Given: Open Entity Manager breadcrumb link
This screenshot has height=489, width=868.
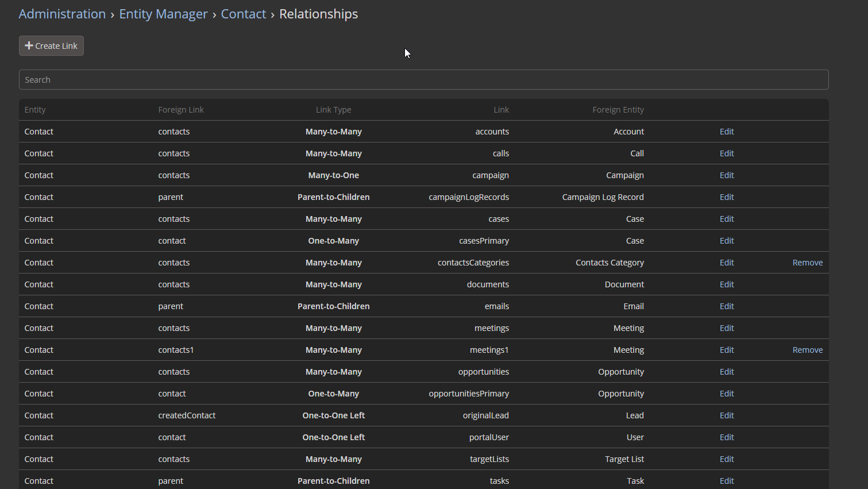Looking at the screenshot, I should point(163,14).
